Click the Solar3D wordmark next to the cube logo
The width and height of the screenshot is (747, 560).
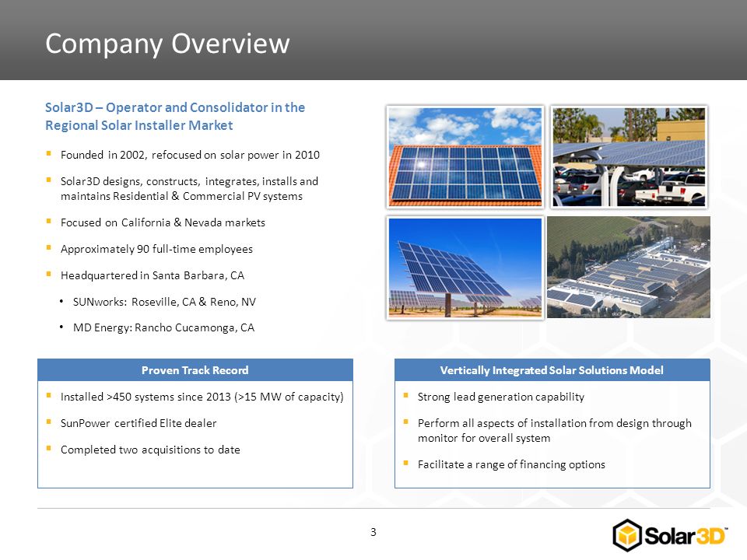pos(686,536)
